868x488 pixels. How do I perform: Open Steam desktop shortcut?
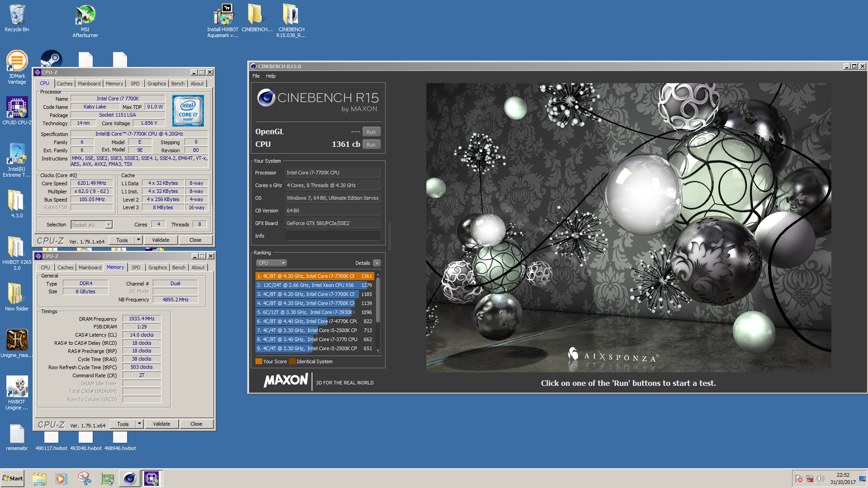[51, 59]
